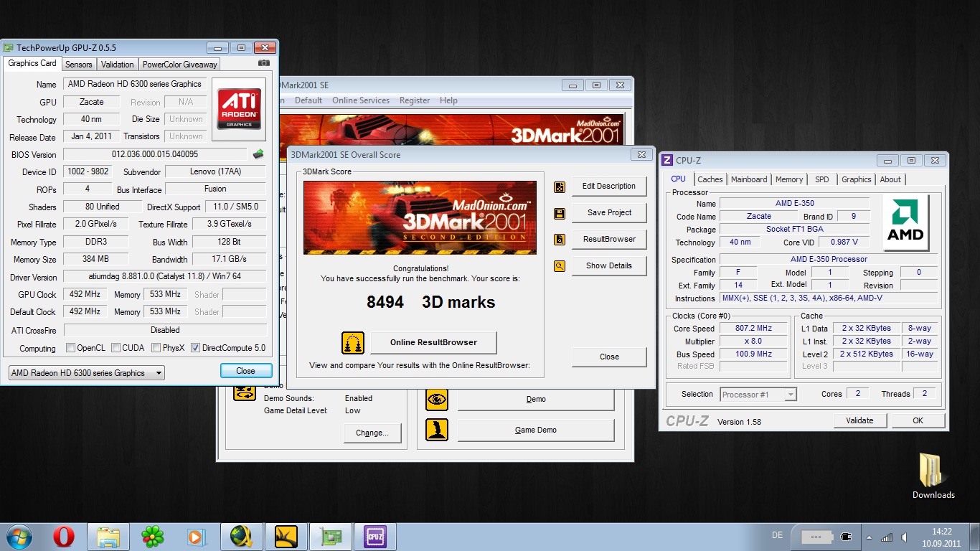Image resolution: width=980 pixels, height=551 pixels.
Task: Click the network signal tray icon
Action: click(887, 537)
